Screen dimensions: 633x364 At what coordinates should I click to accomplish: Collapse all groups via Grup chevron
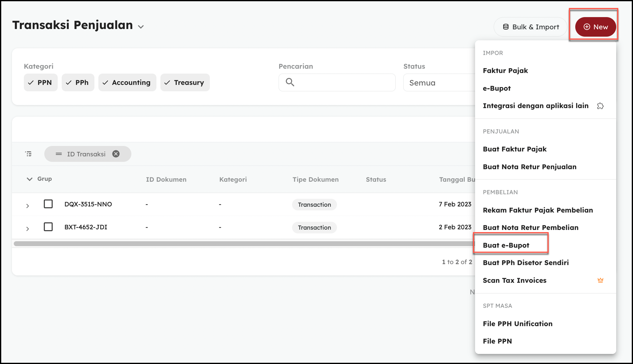point(29,179)
